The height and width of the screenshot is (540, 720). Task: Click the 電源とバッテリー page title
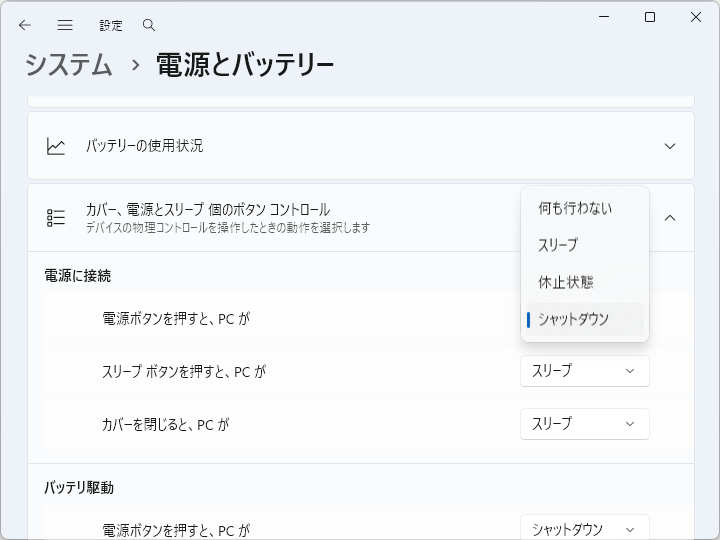[x=245, y=64]
